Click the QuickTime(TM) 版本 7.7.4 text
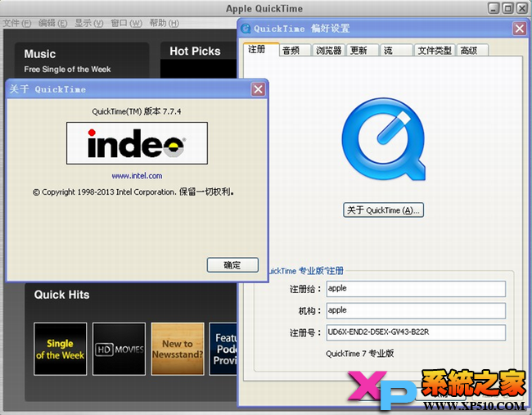This screenshot has height=415, width=532. click(x=137, y=111)
